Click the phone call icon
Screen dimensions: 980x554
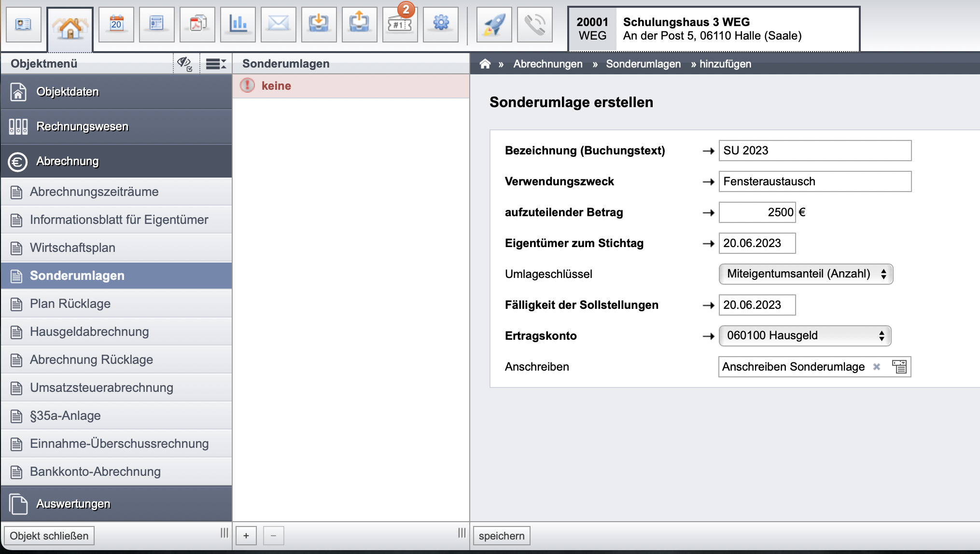click(535, 24)
